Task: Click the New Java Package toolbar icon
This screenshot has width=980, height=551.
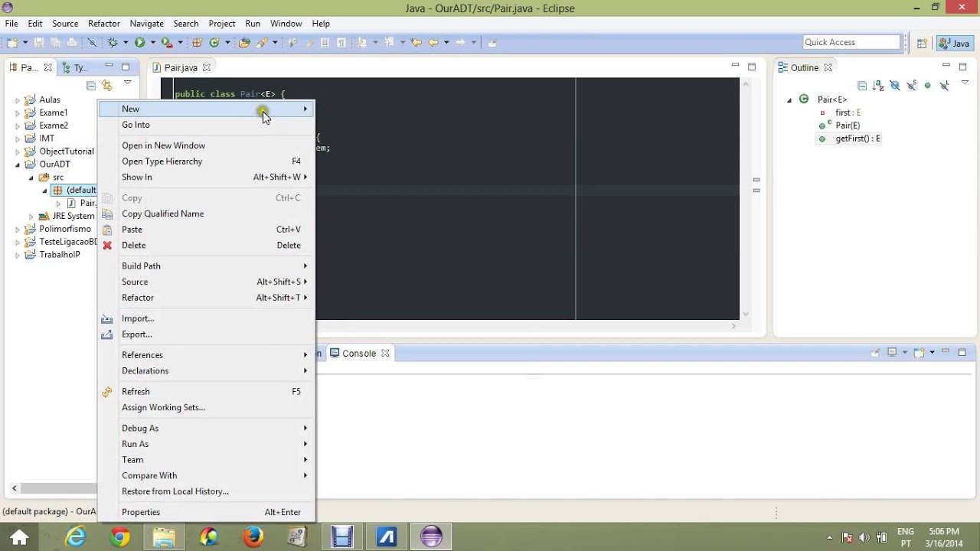Action: point(197,43)
